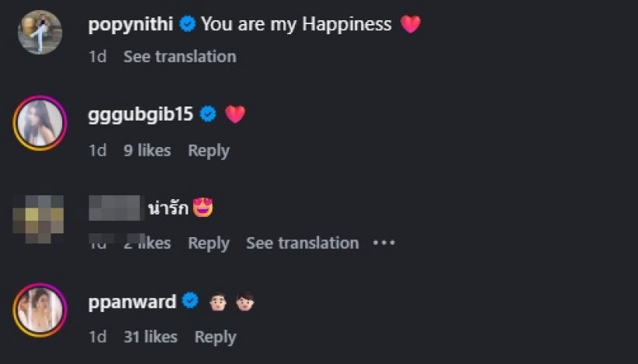Click popynithi's profile avatar

(x=40, y=32)
